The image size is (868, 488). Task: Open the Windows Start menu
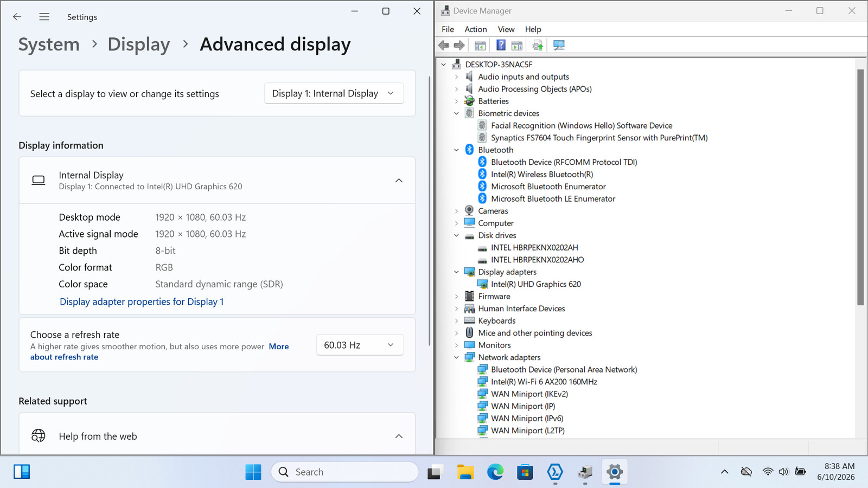pyautogui.click(x=253, y=472)
